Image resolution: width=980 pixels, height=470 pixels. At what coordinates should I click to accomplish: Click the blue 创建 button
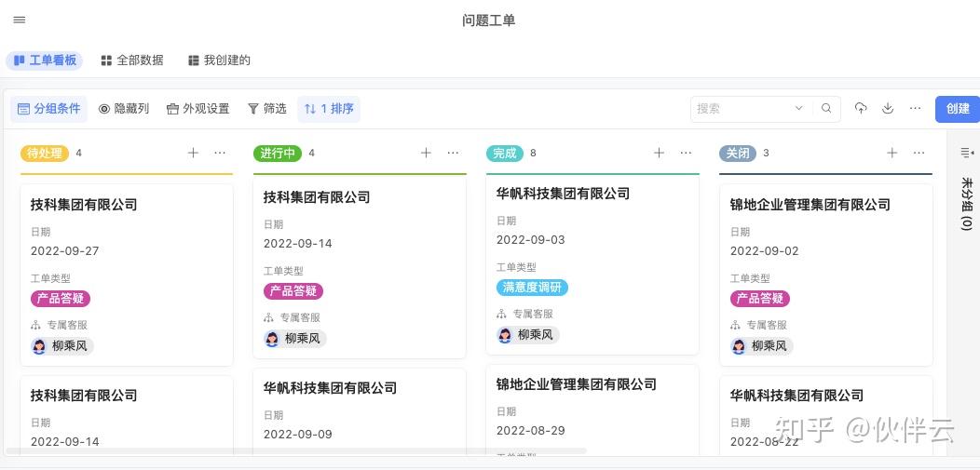tap(957, 109)
